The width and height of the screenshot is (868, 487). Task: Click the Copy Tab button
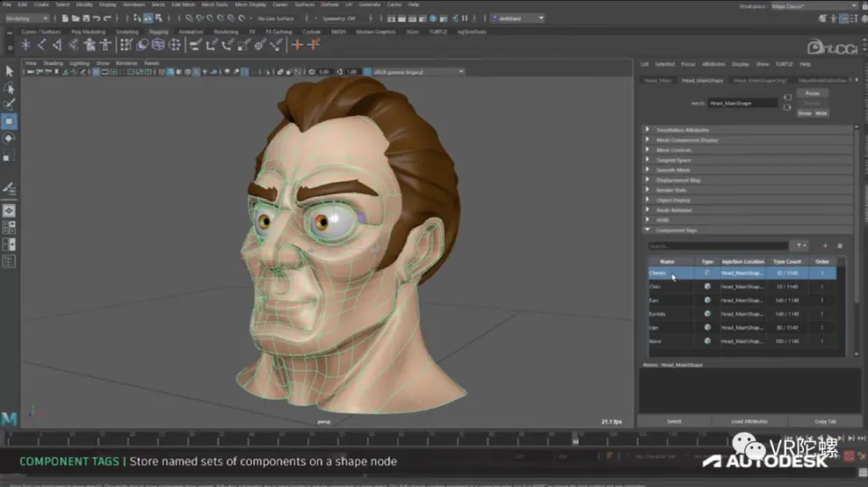[825, 421]
